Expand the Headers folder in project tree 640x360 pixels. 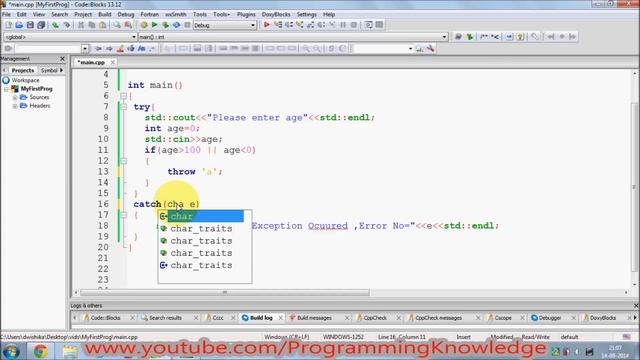click(x=15, y=106)
